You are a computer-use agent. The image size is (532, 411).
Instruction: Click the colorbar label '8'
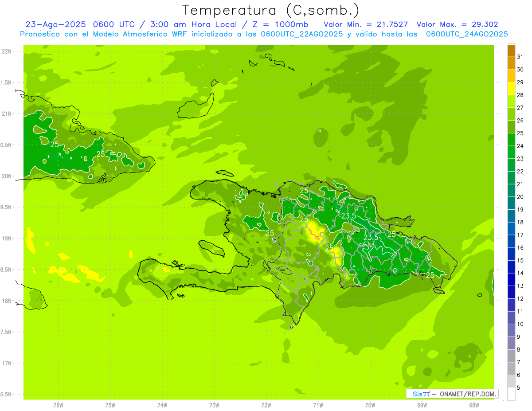click(x=519, y=349)
